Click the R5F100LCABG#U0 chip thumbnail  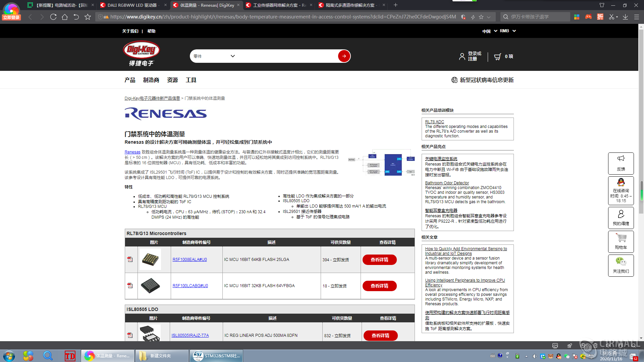[x=150, y=285]
